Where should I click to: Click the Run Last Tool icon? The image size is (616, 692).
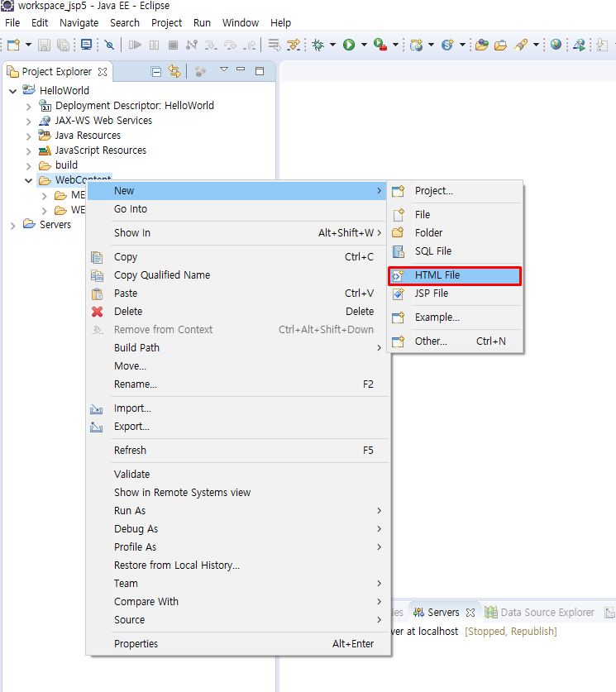(380, 45)
